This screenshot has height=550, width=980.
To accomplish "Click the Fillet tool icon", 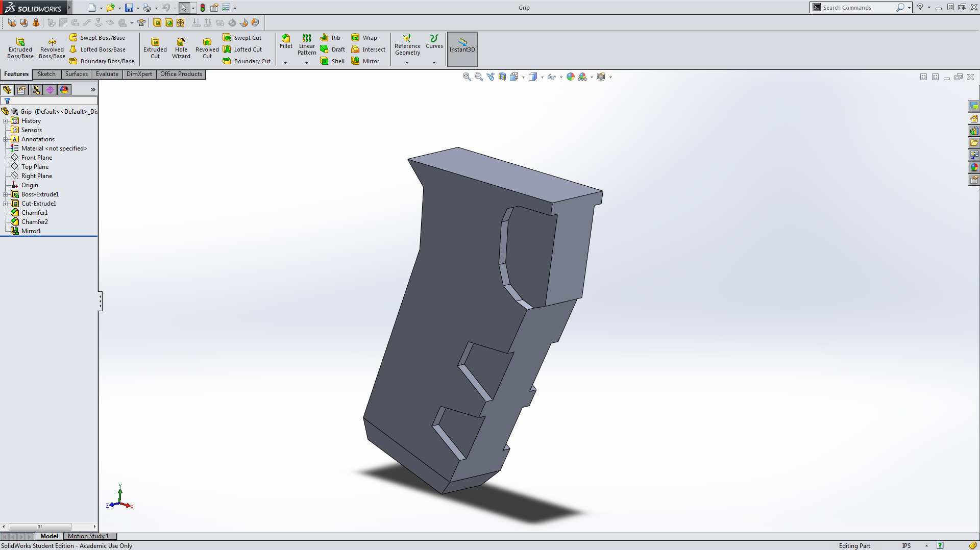I will [286, 39].
